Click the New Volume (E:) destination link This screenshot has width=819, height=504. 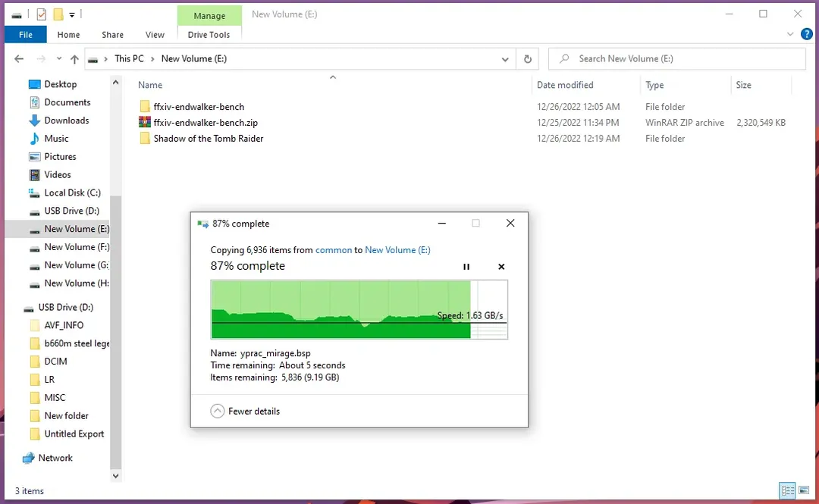tap(397, 250)
